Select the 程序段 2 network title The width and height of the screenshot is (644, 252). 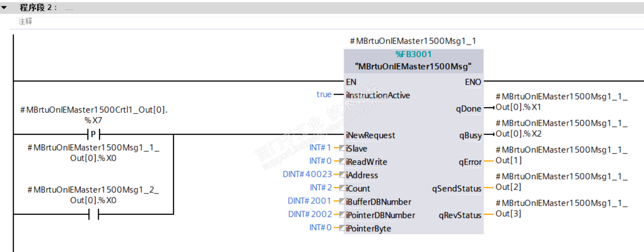point(38,7)
